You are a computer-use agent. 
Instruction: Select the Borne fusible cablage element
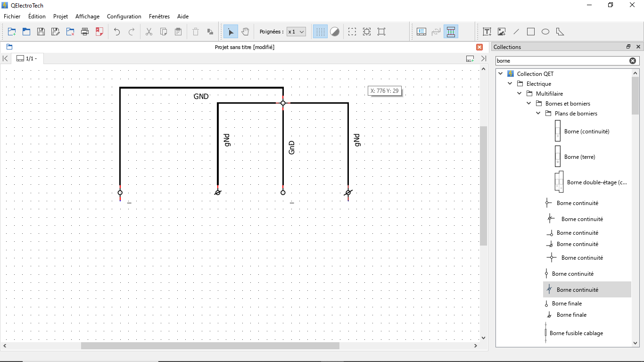tap(577, 333)
